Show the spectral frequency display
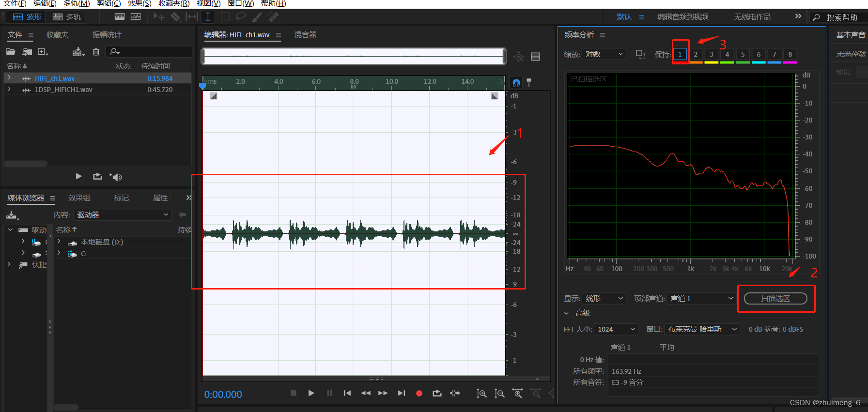The image size is (868, 412). tap(120, 17)
